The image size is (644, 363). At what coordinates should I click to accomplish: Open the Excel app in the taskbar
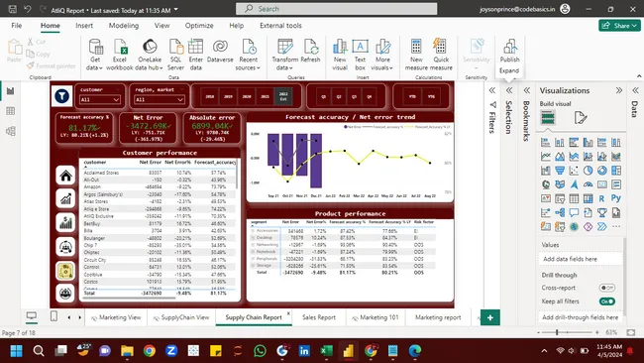[327, 351]
